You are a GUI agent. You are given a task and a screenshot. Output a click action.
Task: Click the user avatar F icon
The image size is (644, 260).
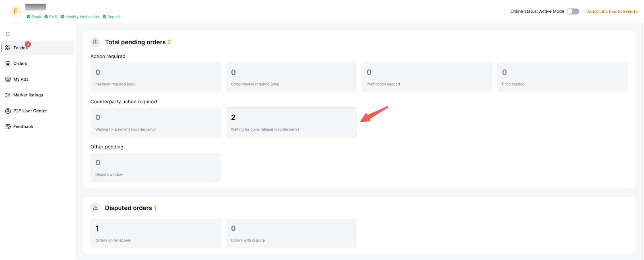[x=16, y=11]
